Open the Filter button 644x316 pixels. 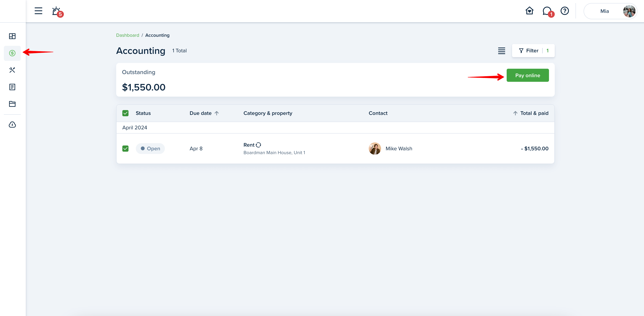(533, 51)
